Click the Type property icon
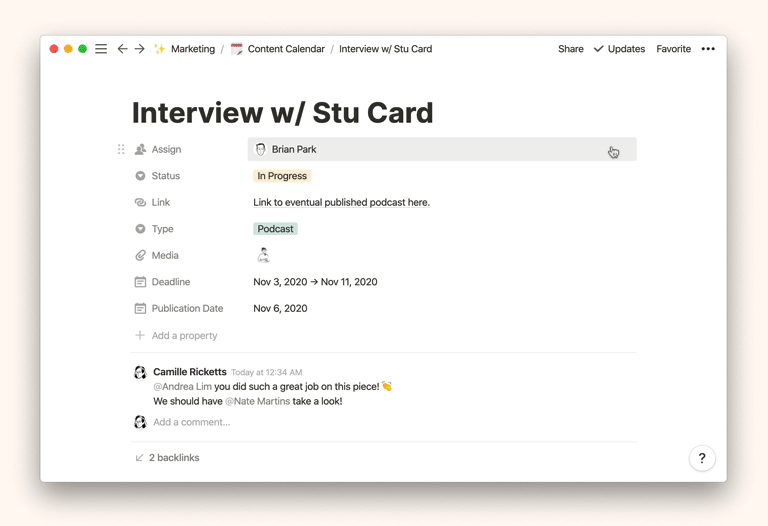Image resolution: width=768 pixels, height=526 pixels. point(140,229)
